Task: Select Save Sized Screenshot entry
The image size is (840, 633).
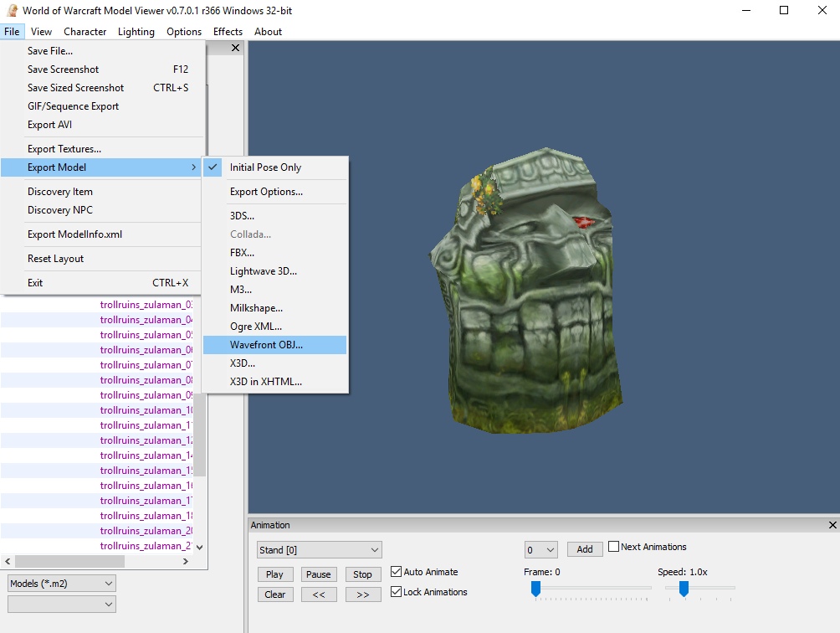Action: [x=100, y=87]
